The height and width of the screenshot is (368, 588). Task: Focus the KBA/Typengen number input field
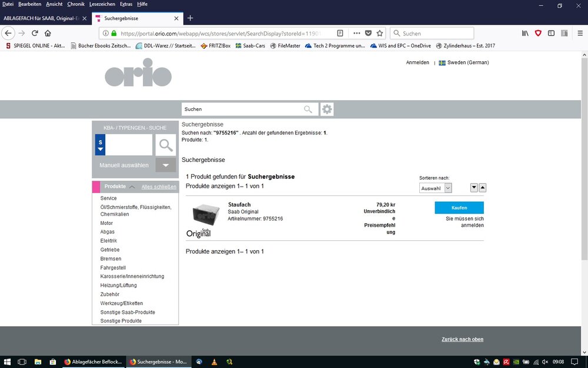[x=129, y=145]
